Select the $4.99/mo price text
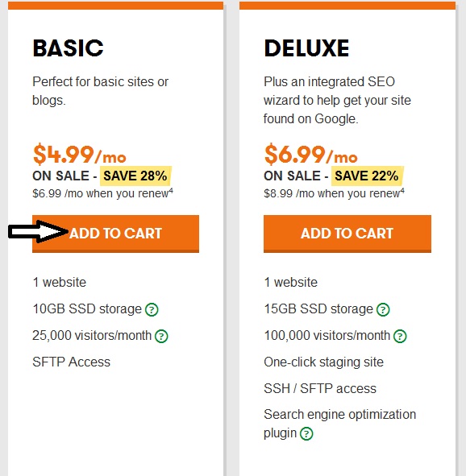Viewport: 466px width, 476px height. point(79,155)
